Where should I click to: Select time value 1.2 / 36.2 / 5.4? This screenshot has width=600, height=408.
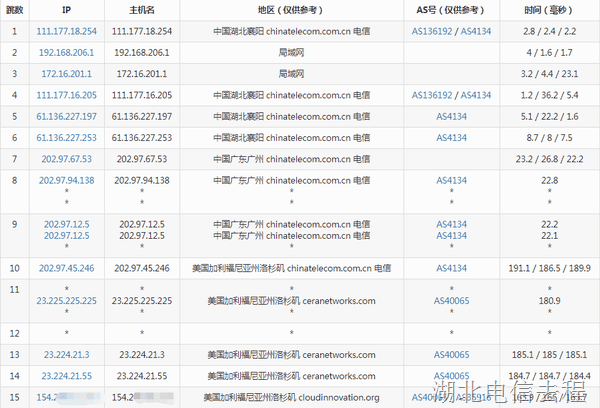tap(549, 95)
